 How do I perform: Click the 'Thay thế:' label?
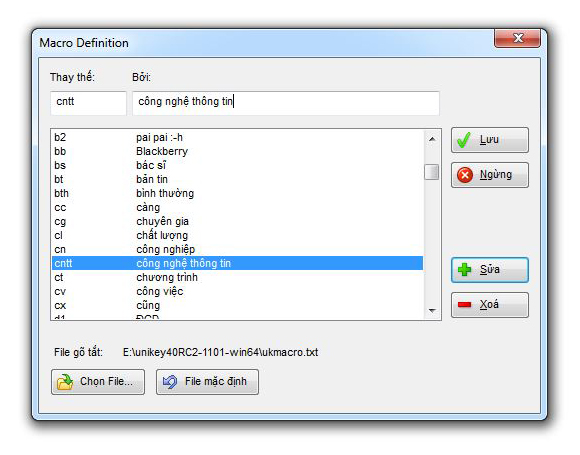72,77
